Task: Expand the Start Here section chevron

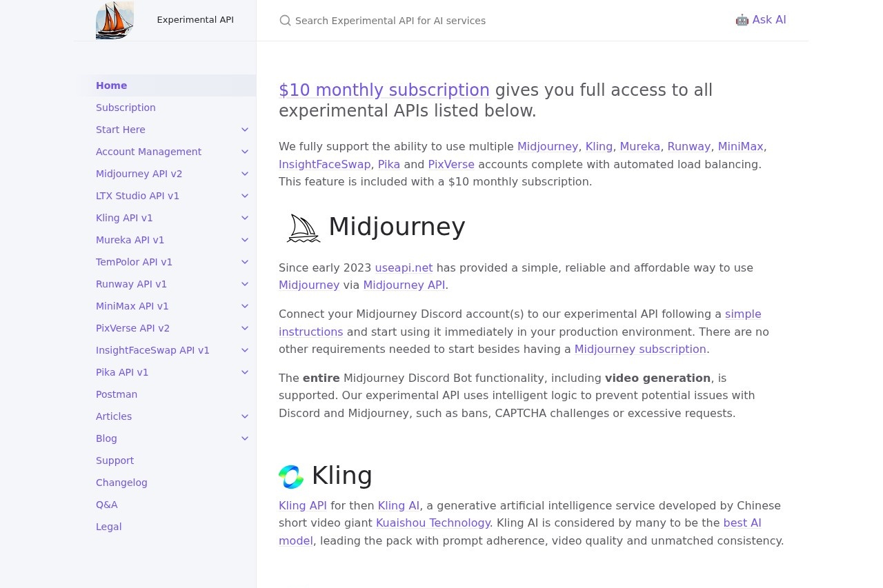Action: point(245,130)
